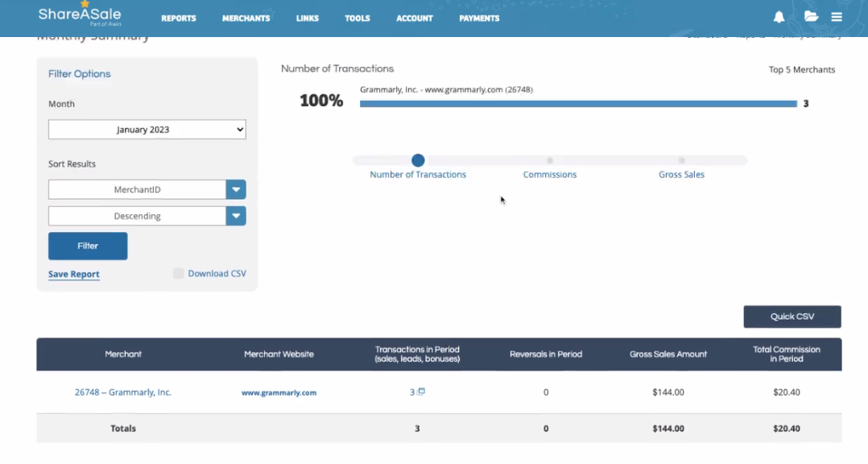Click the Filter Options heading
Screen dimensions: 868x464
tap(79, 73)
